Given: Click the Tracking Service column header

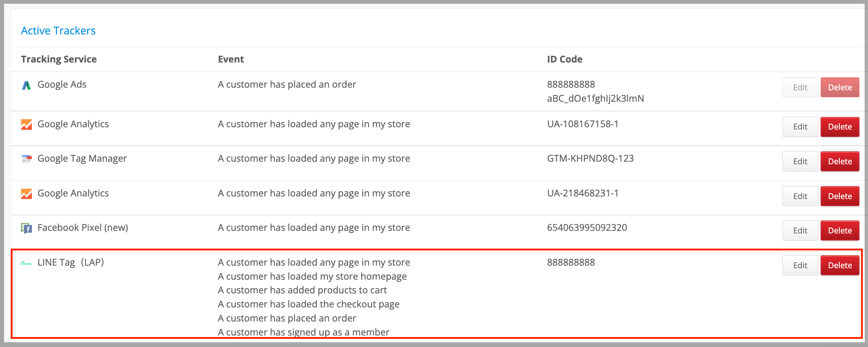Looking at the screenshot, I should click(x=59, y=59).
